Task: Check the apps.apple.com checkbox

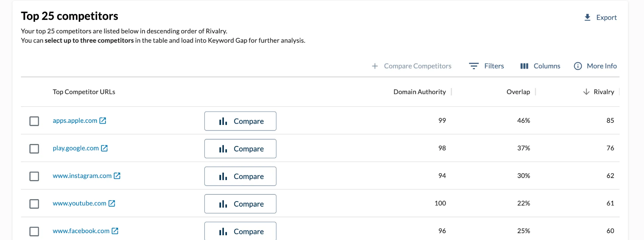Action: (34, 121)
